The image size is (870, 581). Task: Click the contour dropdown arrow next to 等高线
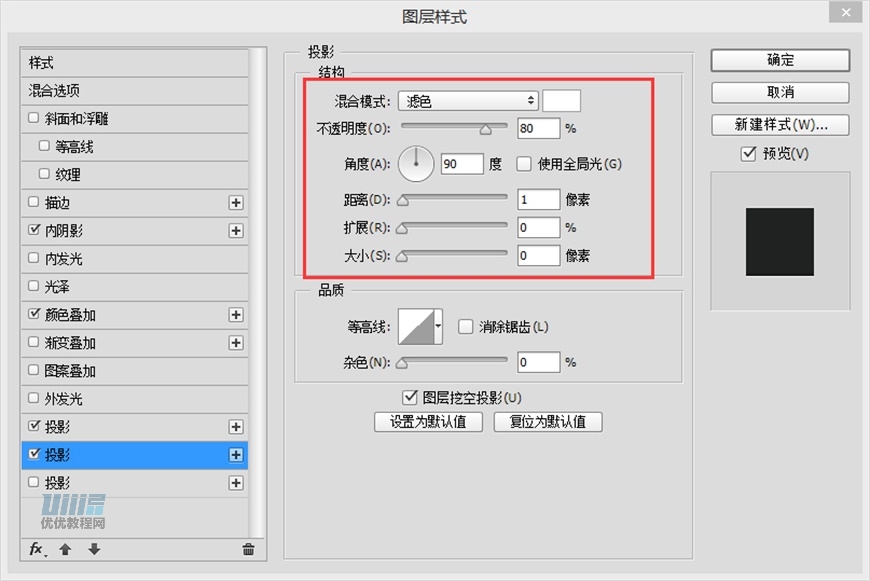(438, 326)
